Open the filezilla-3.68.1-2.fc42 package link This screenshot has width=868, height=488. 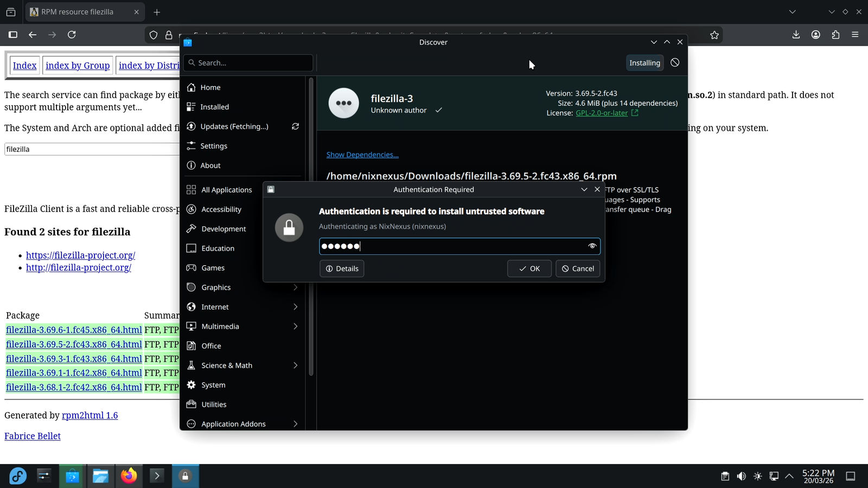74,387
